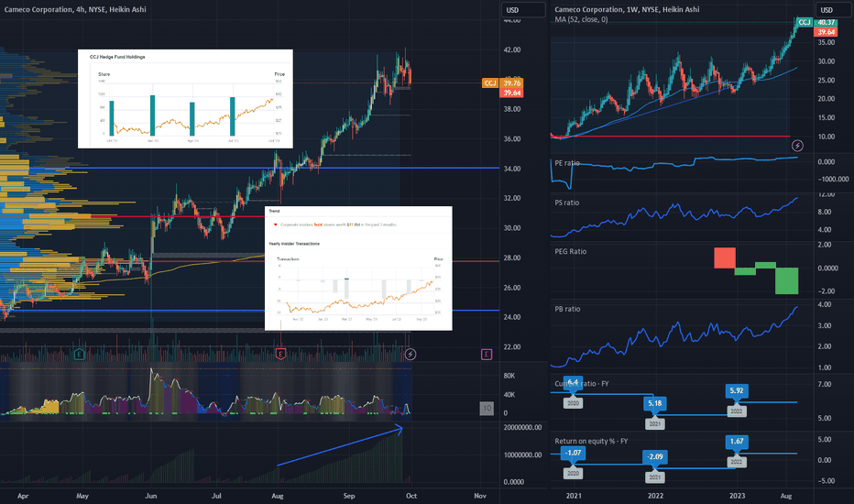Viewport: 854px width, 504px height.
Task: Click the gray 10 badge beside volume indicator
Action: 487,408
